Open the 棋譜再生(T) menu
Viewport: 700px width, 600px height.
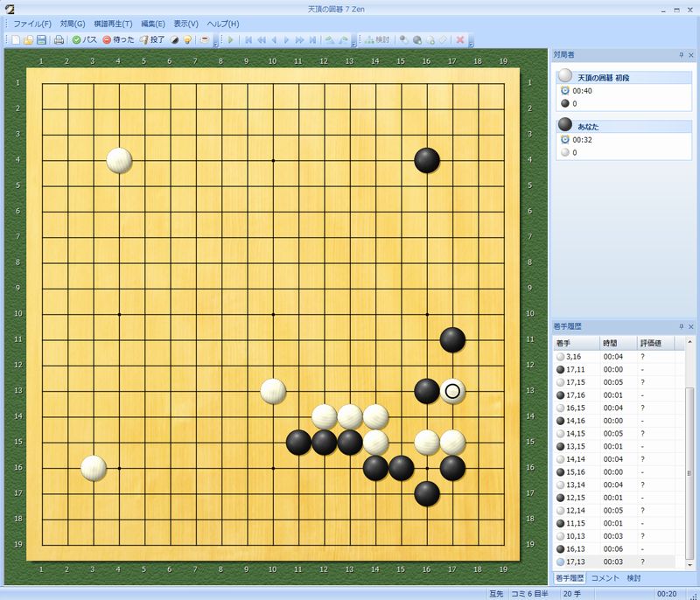(113, 24)
